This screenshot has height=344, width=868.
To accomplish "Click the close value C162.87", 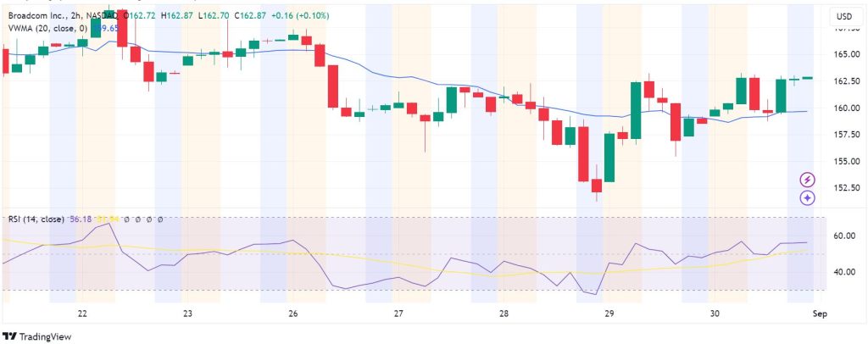I will tap(249, 16).
